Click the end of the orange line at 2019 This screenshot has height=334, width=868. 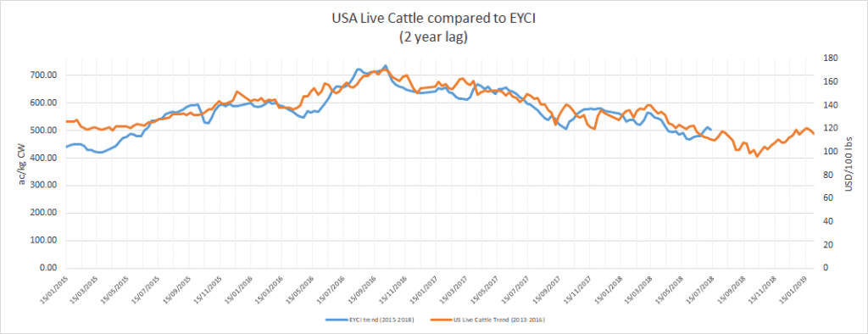[813, 133]
